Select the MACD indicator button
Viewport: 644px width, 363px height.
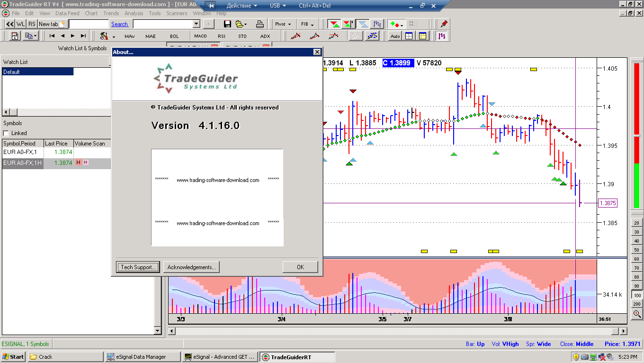pos(200,36)
